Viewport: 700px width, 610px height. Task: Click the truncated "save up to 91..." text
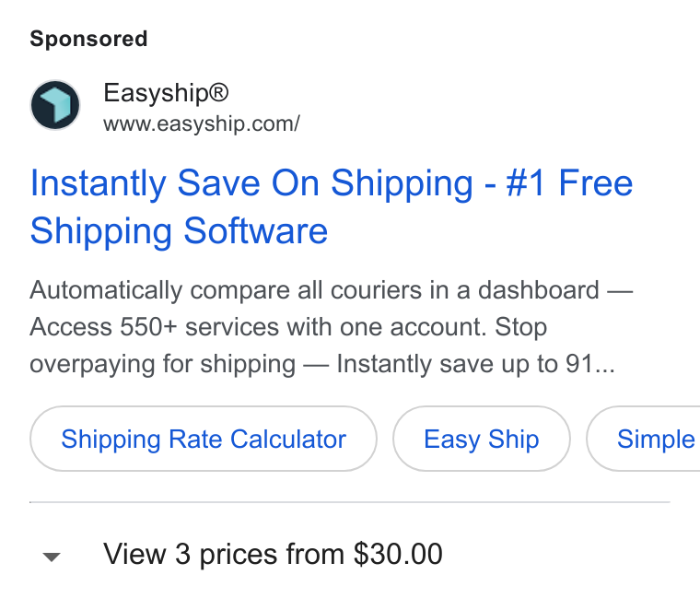[527, 364]
